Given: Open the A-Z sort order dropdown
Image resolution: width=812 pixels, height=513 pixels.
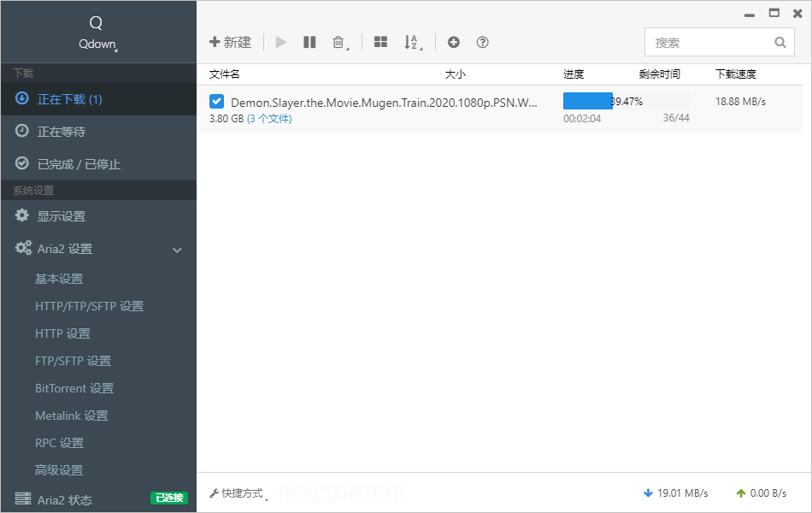Looking at the screenshot, I should tap(413, 43).
